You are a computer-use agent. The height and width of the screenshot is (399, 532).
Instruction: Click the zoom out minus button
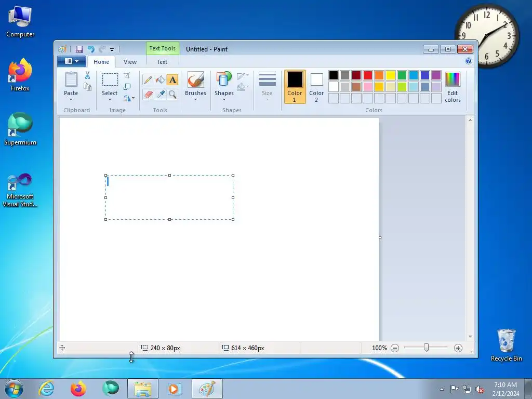tap(395, 348)
